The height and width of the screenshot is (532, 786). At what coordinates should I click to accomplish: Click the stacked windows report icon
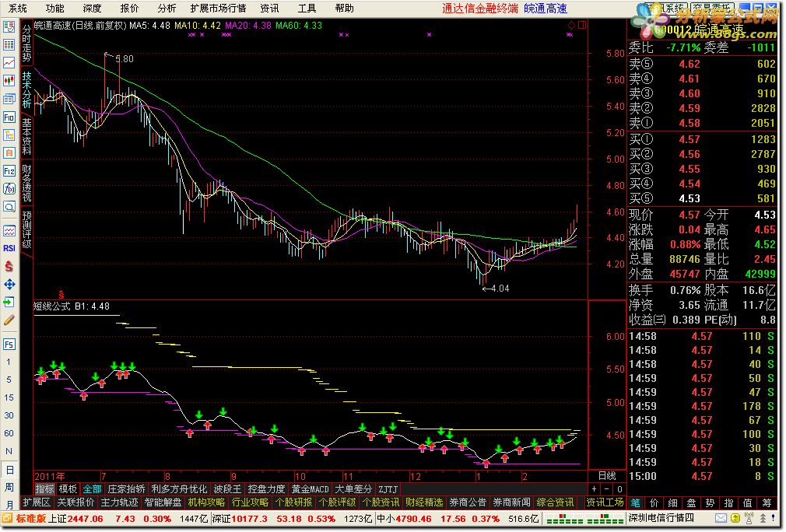(9, 99)
